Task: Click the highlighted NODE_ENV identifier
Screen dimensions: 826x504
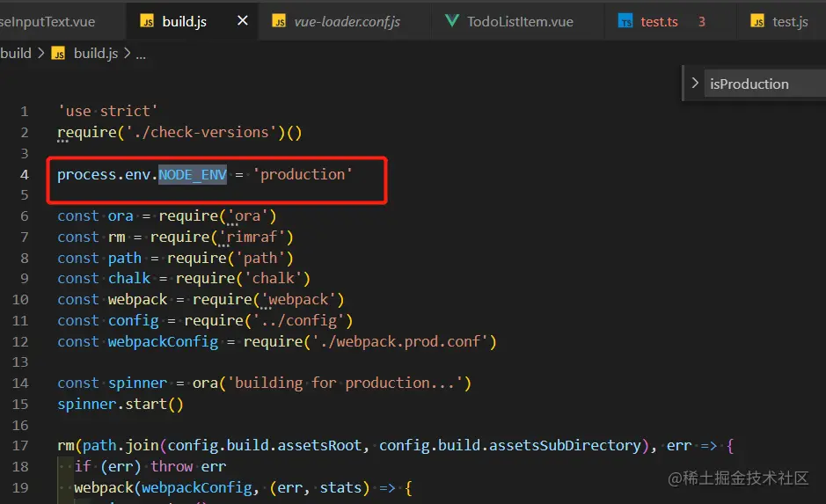Action: [x=193, y=174]
